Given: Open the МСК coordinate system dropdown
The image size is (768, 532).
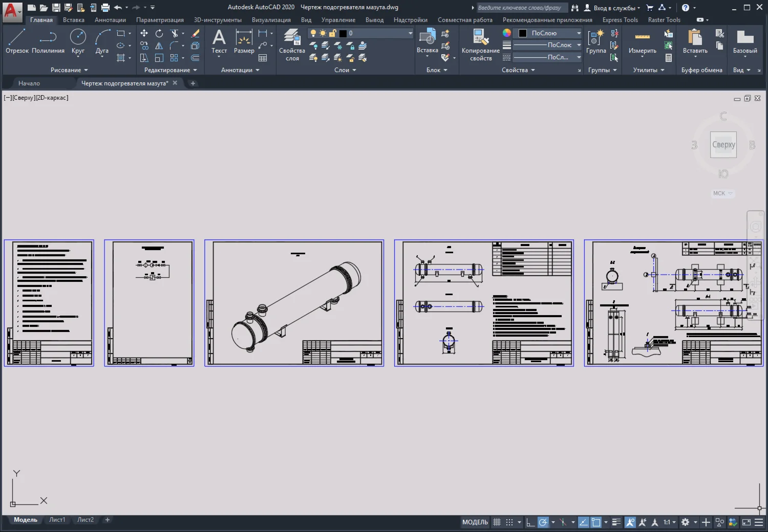Looking at the screenshot, I should (722, 193).
